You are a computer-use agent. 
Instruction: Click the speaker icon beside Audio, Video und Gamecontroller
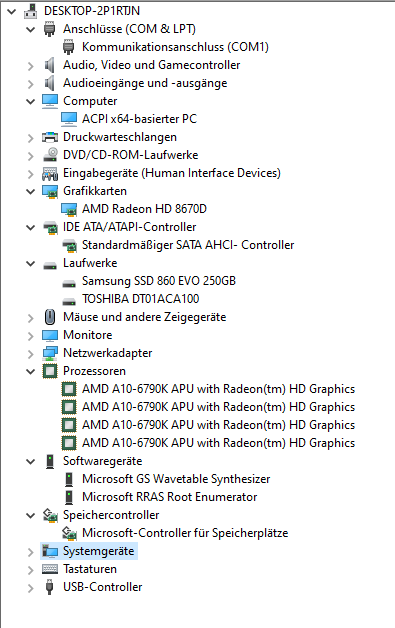[50, 65]
